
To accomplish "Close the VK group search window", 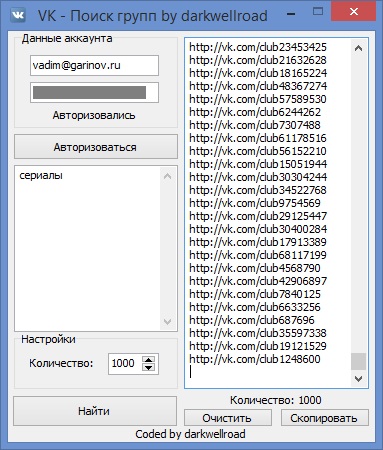I will click(353, 12).
